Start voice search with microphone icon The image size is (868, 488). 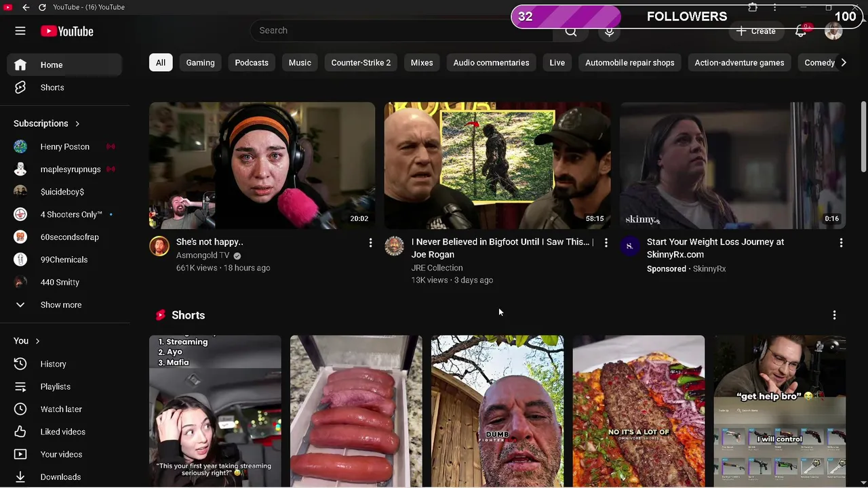[609, 31]
